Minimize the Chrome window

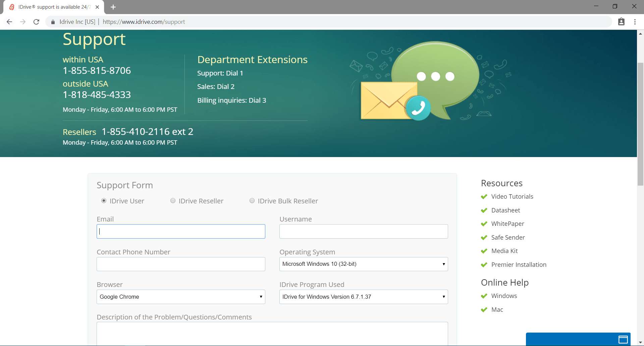coord(596,6)
